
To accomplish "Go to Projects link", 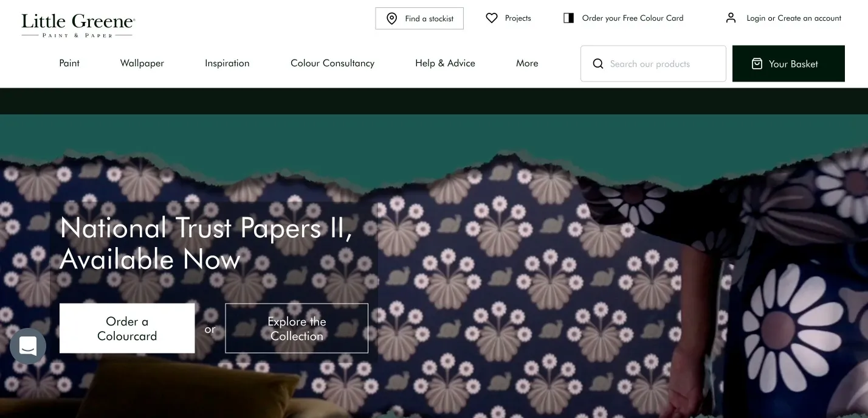I will pos(518,18).
